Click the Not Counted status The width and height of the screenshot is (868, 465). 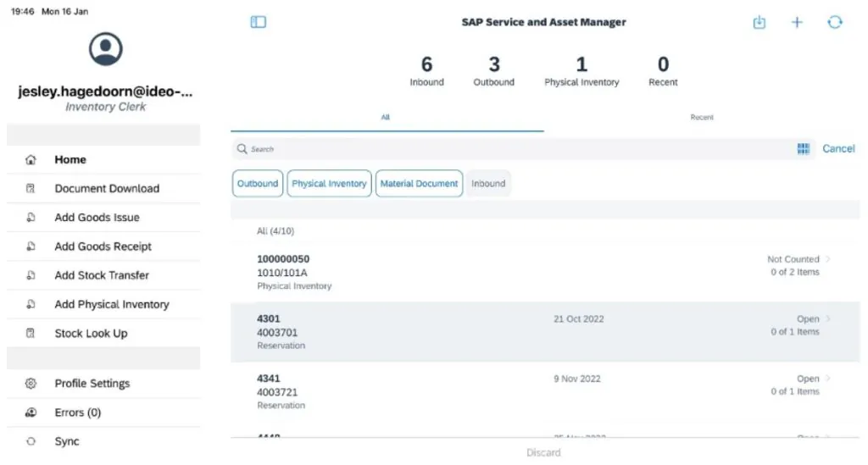[x=793, y=259]
